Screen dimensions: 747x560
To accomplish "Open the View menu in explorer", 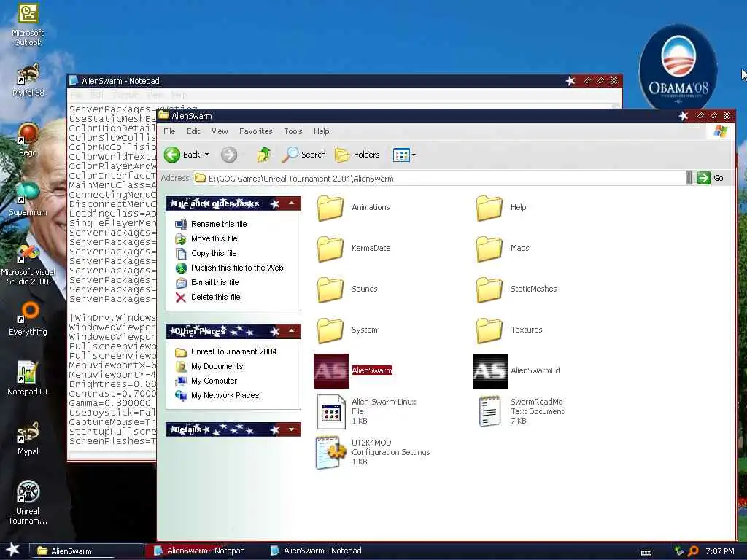I will pos(220,131).
